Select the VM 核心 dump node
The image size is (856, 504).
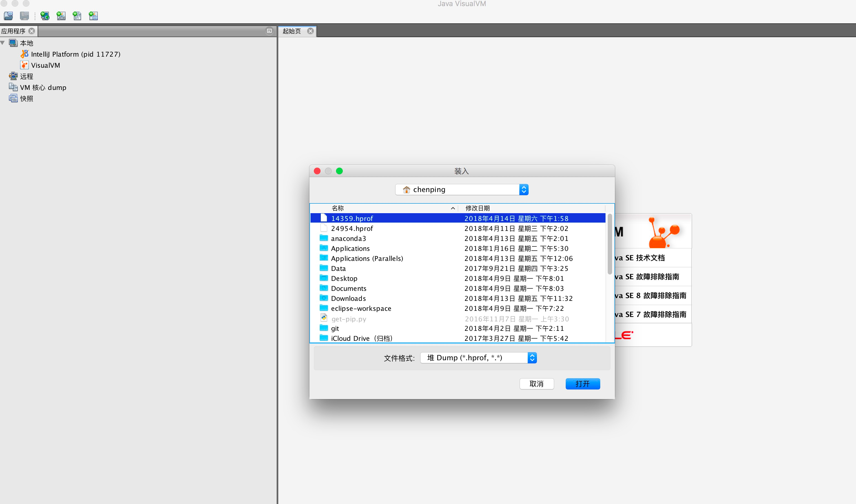43,88
